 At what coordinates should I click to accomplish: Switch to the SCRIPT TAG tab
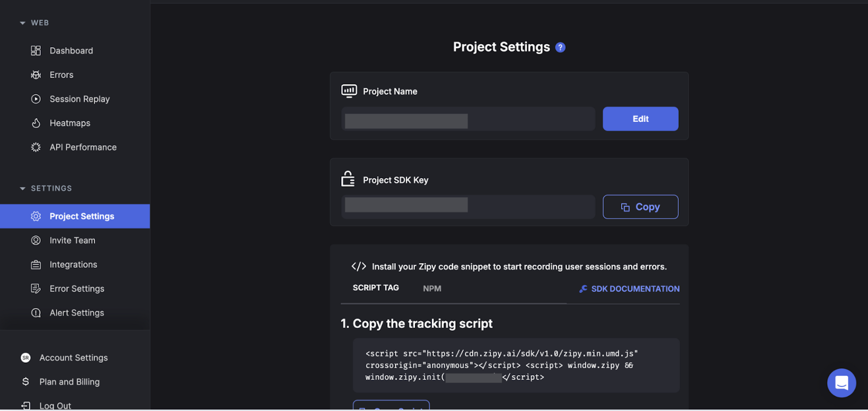tap(375, 288)
